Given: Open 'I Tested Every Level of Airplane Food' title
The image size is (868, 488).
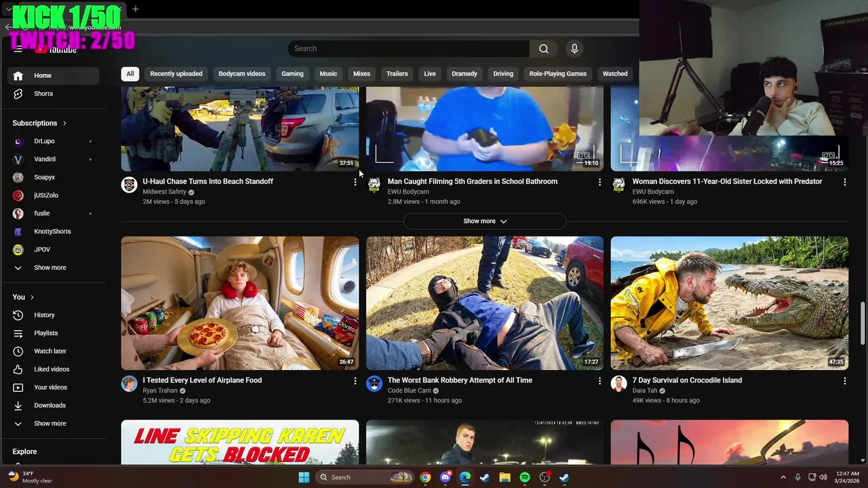Looking at the screenshot, I should pyautogui.click(x=202, y=380).
